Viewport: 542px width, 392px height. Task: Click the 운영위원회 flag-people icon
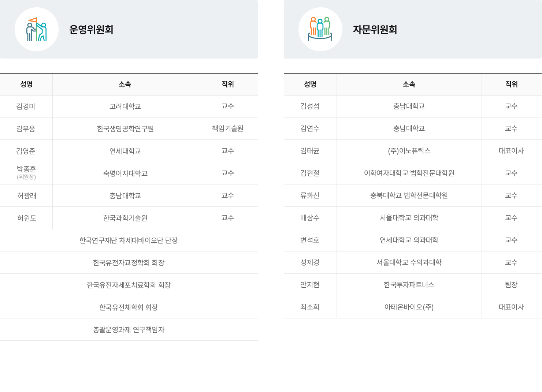point(37,29)
